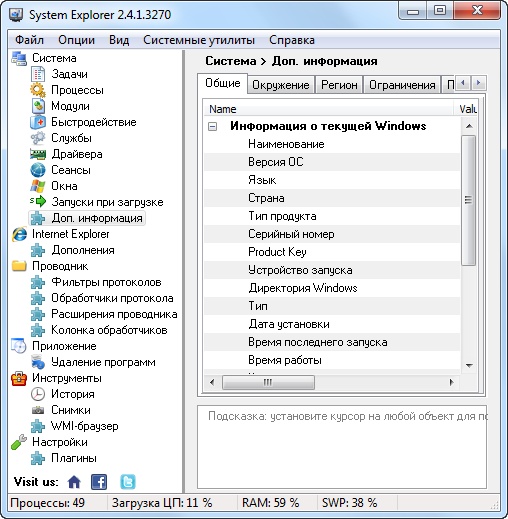Image resolution: width=508 pixels, height=519 pixels.
Task: Select the Product Key row
Action: click(332, 252)
